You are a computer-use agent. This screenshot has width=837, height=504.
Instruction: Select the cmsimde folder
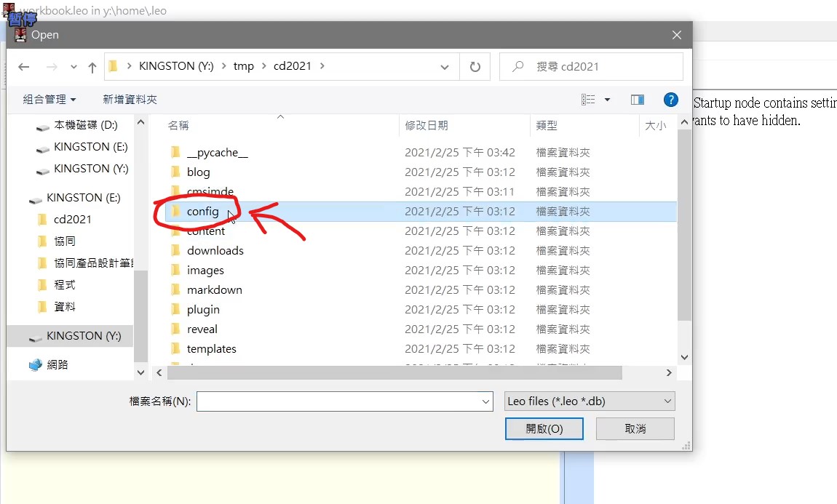(x=210, y=191)
